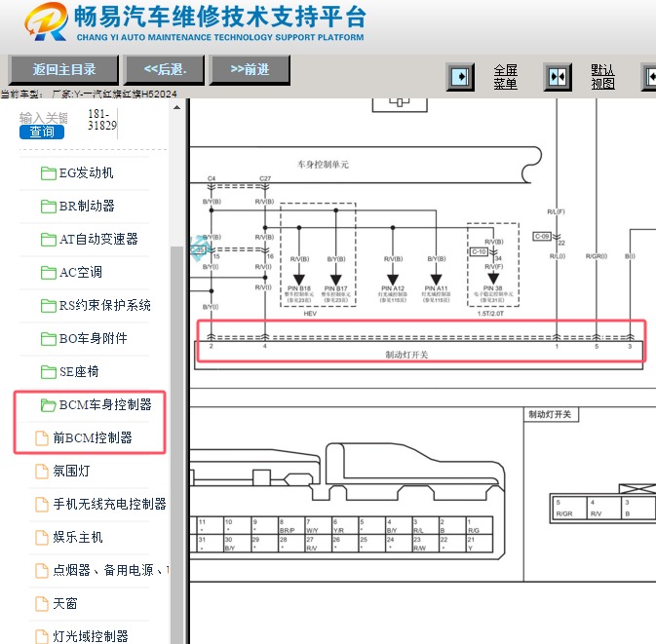
Task: Open the 点烟器、备用电源 document
Action: [110, 570]
